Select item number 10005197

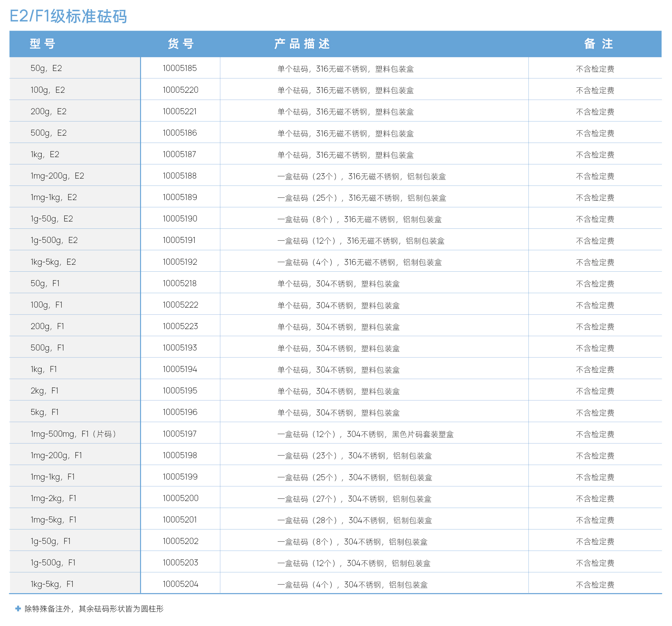tap(180, 434)
